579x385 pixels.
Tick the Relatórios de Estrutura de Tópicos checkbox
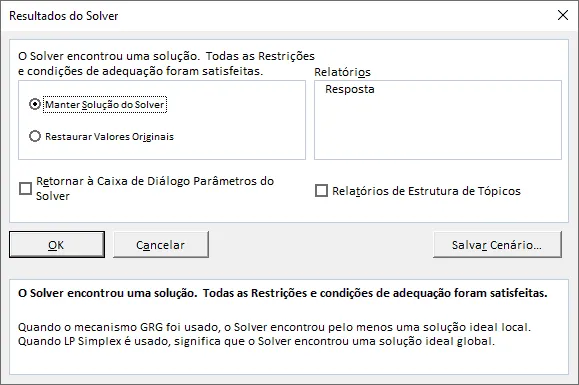(321, 191)
